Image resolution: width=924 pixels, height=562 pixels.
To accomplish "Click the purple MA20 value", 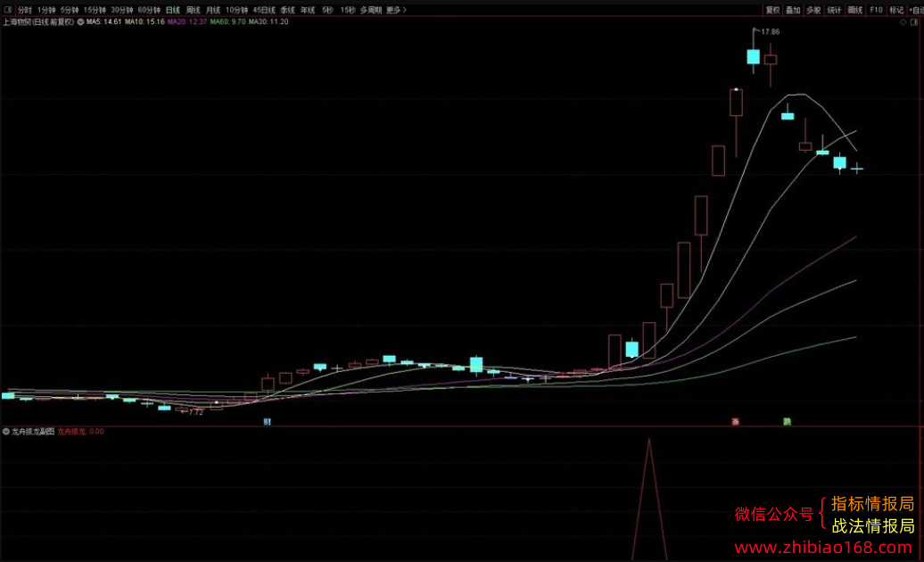I will point(186,21).
